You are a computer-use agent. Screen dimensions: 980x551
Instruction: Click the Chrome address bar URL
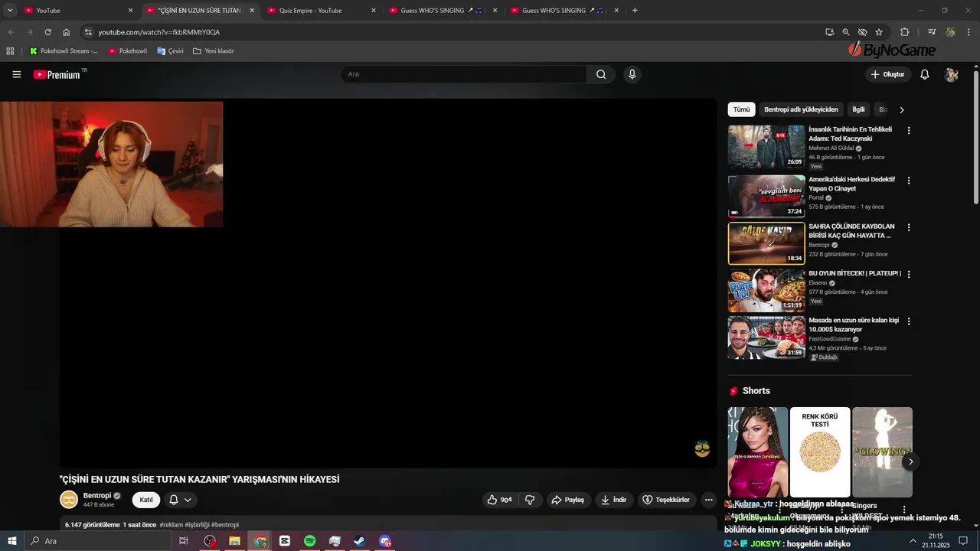[x=159, y=32]
